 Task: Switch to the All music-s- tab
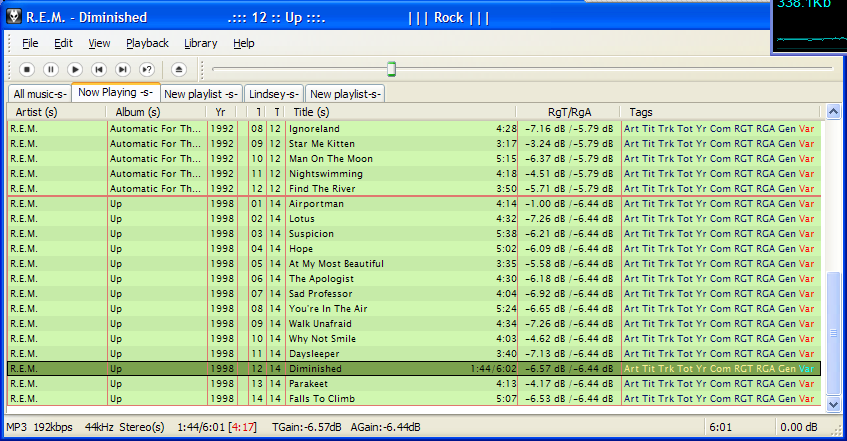(40, 94)
